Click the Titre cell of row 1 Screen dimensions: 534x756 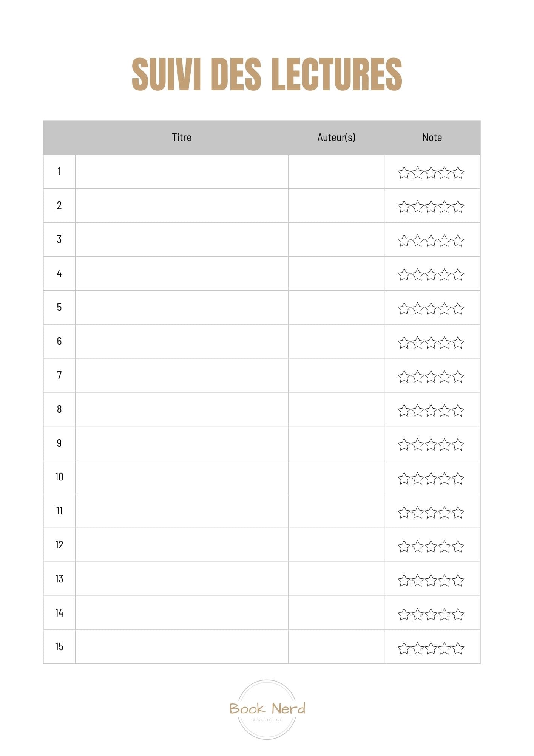pos(182,172)
